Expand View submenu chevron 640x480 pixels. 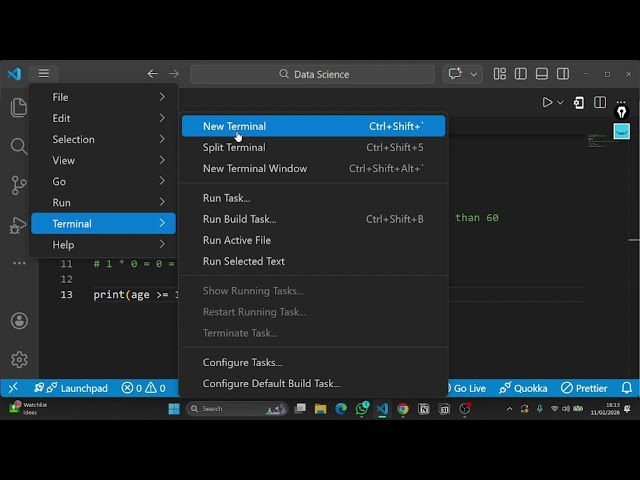[162, 160]
